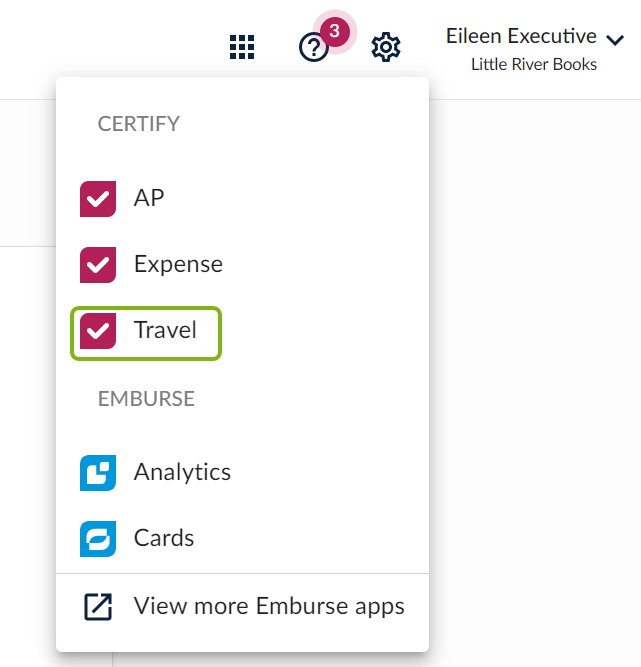
Task: Open the settings gear icon
Action: click(x=386, y=47)
